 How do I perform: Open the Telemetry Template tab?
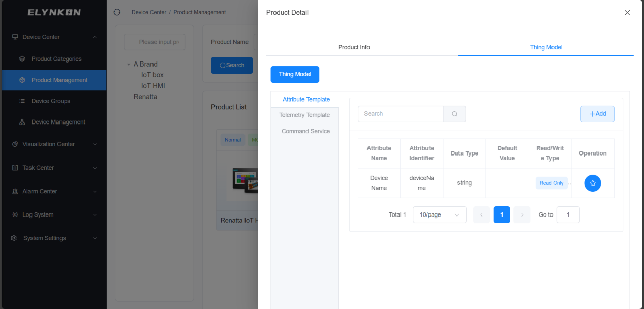point(304,115)
